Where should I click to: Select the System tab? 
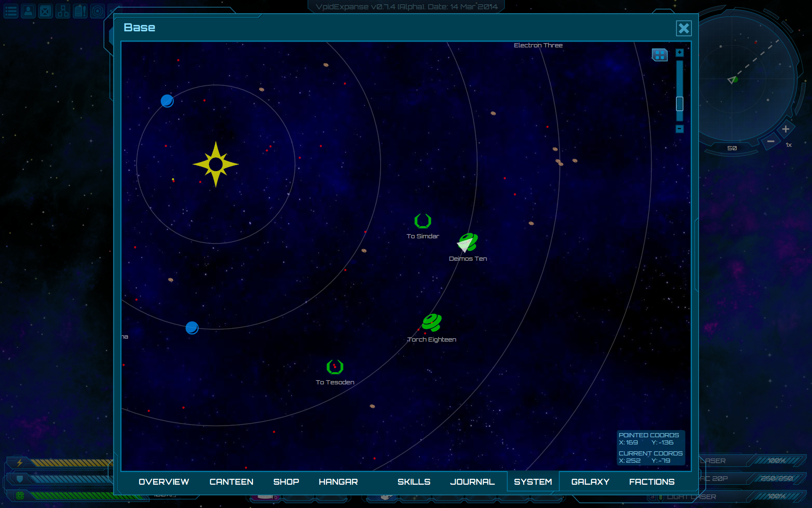tap(533, 482)
